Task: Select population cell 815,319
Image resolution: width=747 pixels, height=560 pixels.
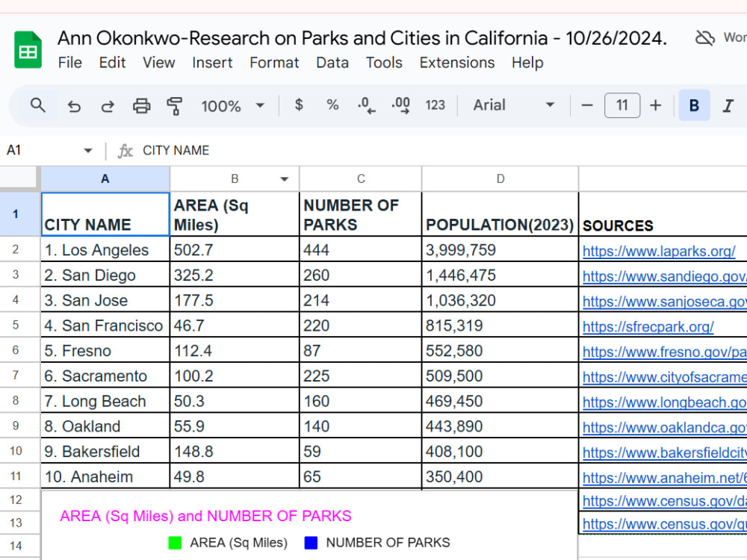Action: tap(500, 326)
